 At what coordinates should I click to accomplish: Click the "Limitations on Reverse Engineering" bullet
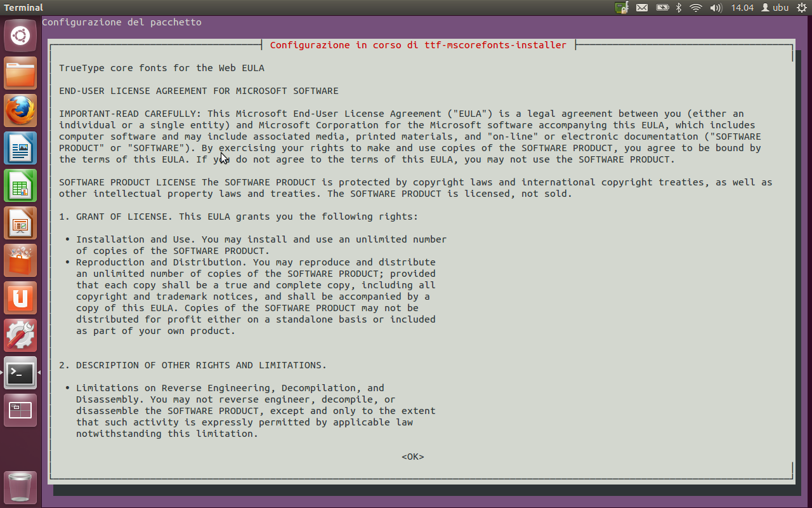tap(176, 388)
